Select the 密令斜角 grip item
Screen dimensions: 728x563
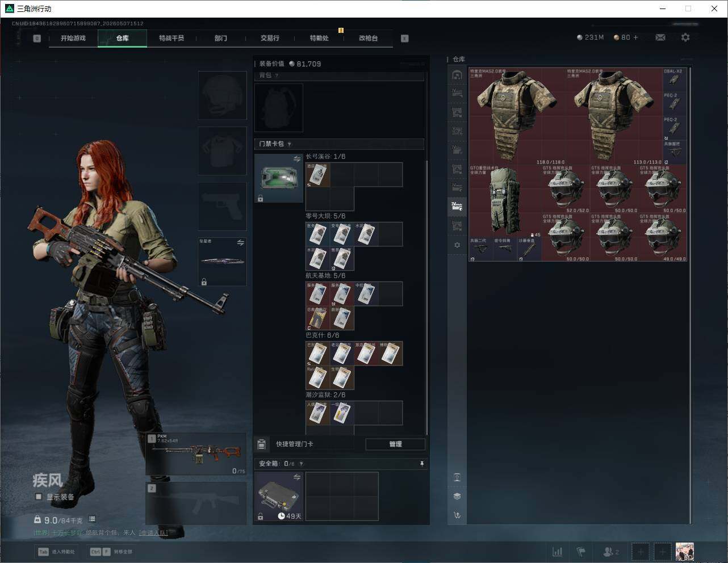[x=505, y=250]
